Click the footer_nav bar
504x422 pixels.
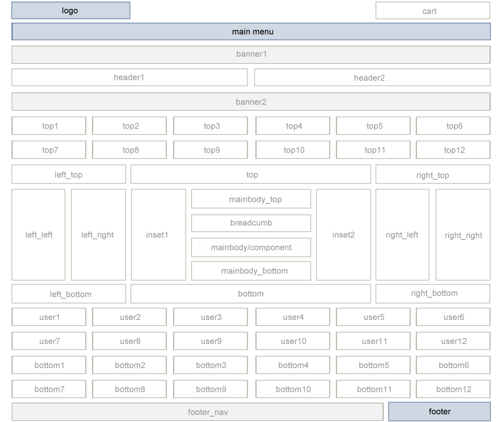pos(198,412)
